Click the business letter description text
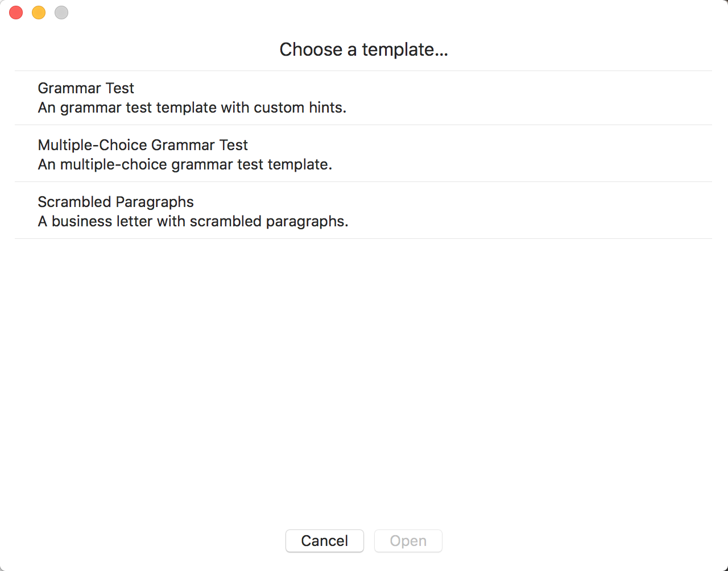The width and height of the screenshot is (728, 571). pyautogui.click(x=193, y=221)
